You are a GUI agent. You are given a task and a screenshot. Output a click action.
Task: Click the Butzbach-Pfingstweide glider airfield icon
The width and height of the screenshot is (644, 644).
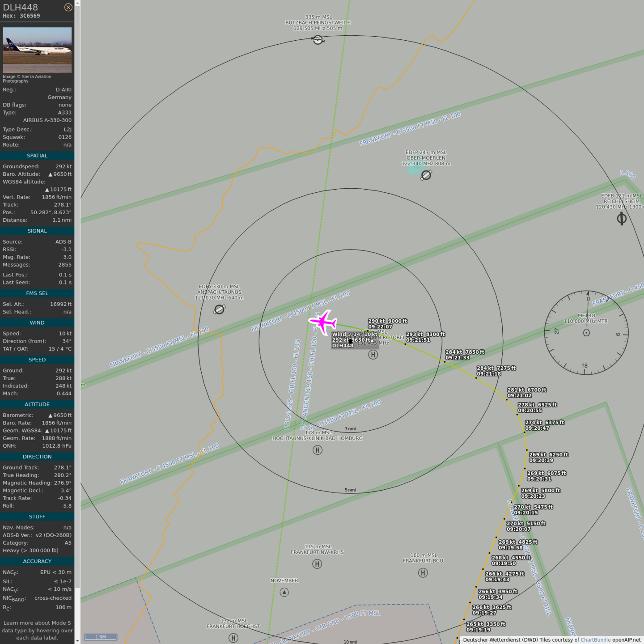(x=318, y=40)
